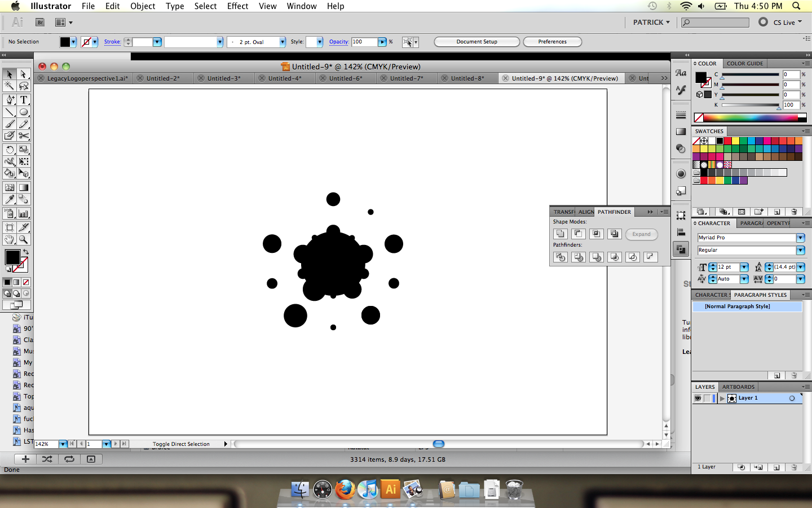This screenshot has height=508, width=812.
Task: Switch to the Untitled-7 document tab
Action: click(x=406, y=78)
